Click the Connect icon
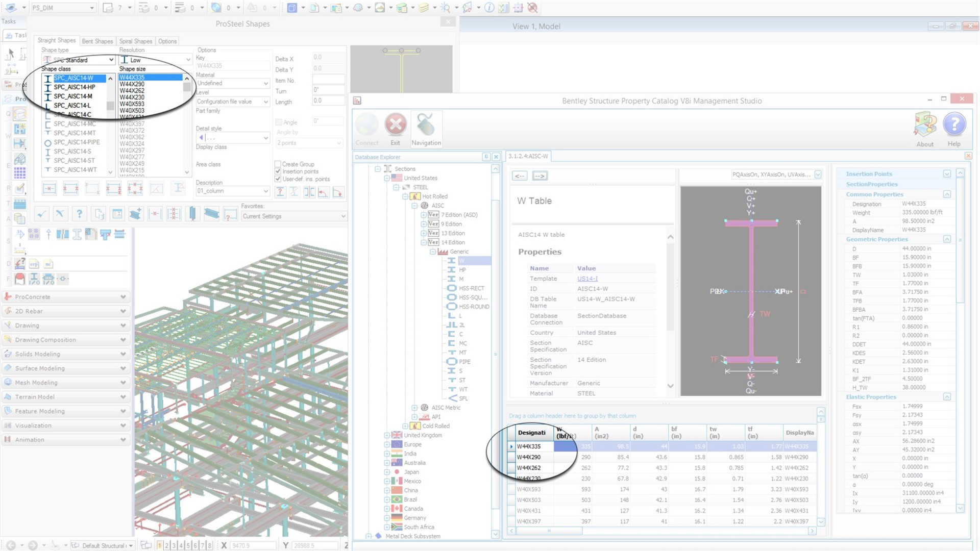Image resolution: width=980 pixels, height=551 pixels. 366,124
